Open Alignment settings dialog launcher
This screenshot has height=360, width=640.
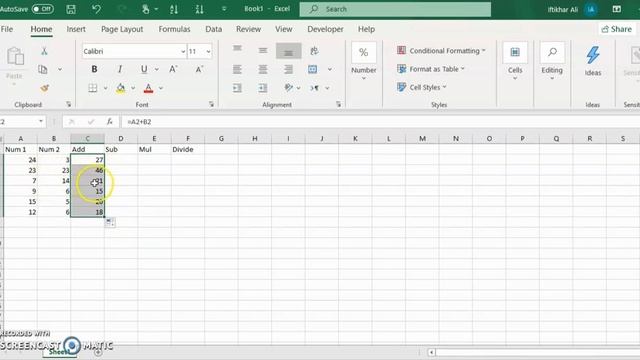(338, 104)
